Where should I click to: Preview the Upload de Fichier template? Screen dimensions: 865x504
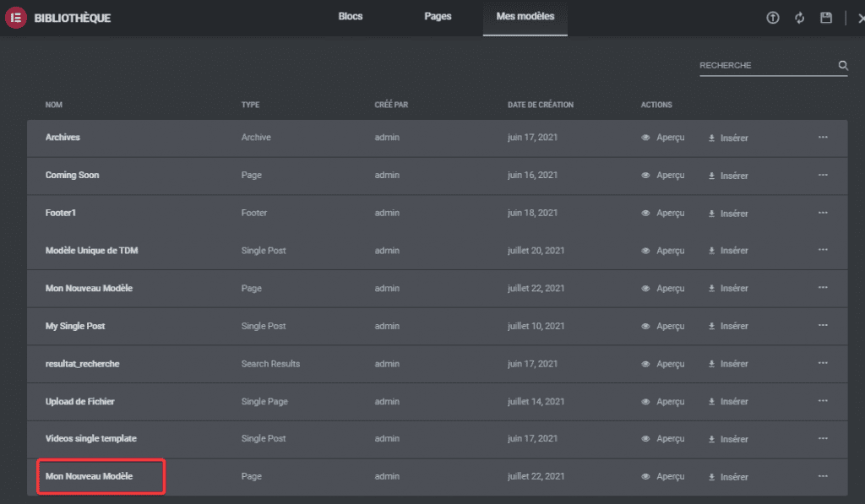click(663, 402)
